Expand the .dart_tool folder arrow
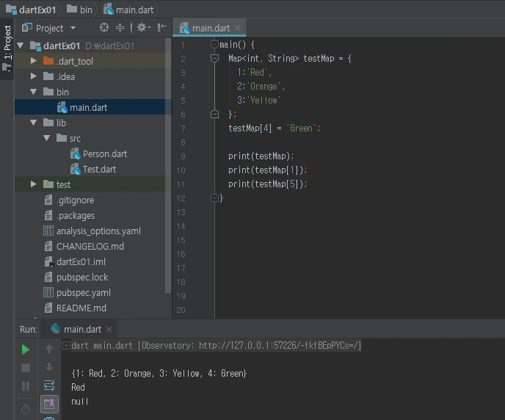Screen dimensions: 505x420 pos(34,61)
